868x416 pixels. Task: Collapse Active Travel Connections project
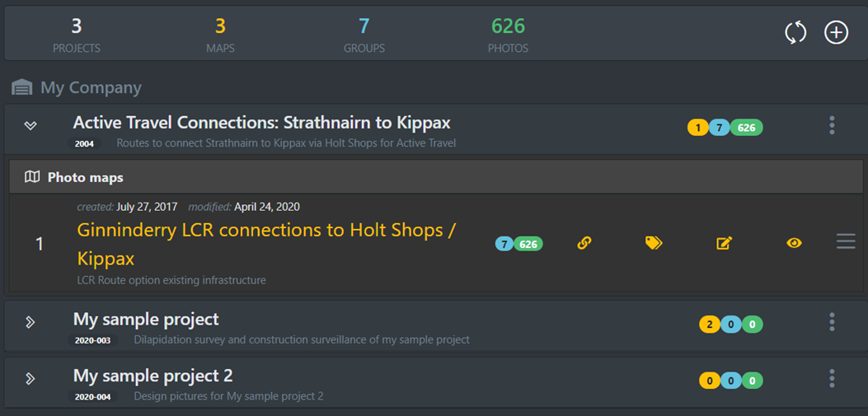(30, 126)
